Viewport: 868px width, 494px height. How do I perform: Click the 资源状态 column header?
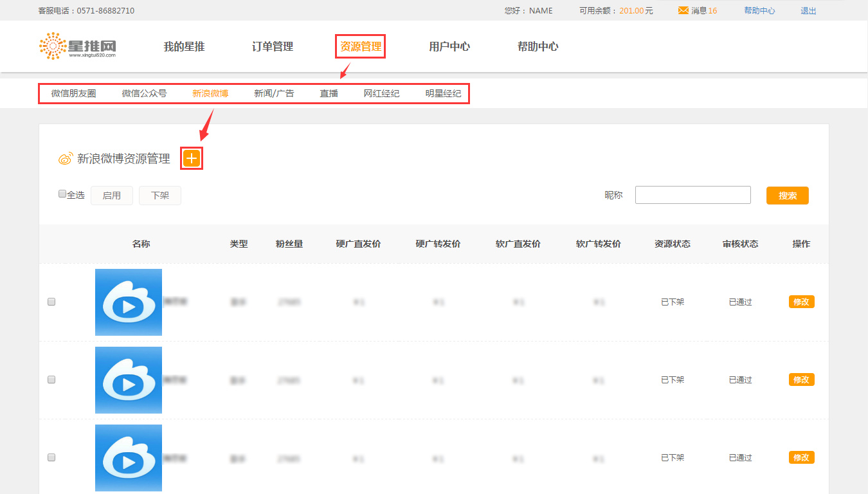pyautogui.click(x=673, y=244)
